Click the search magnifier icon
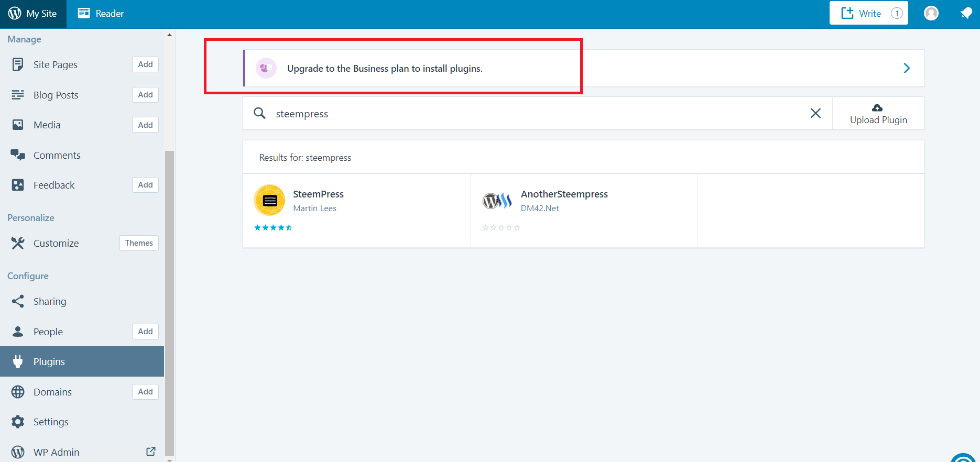 point(259,113)
